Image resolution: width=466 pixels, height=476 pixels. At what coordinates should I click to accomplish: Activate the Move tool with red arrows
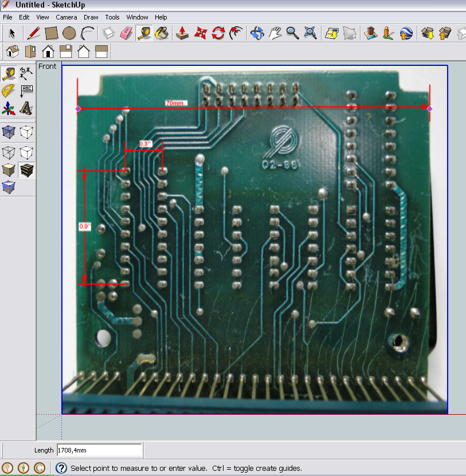[x=200, y=33]
